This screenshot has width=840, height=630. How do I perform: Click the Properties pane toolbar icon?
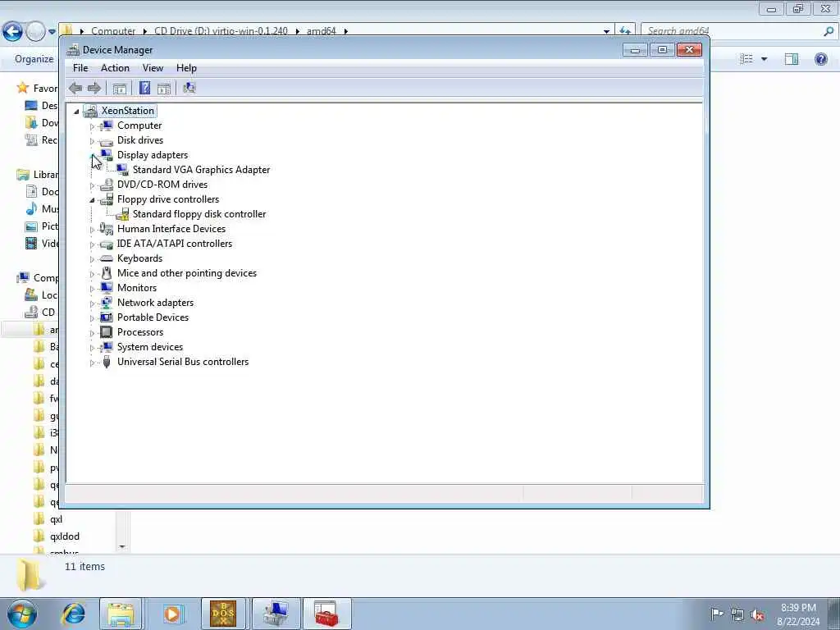(x=164, y=89)
